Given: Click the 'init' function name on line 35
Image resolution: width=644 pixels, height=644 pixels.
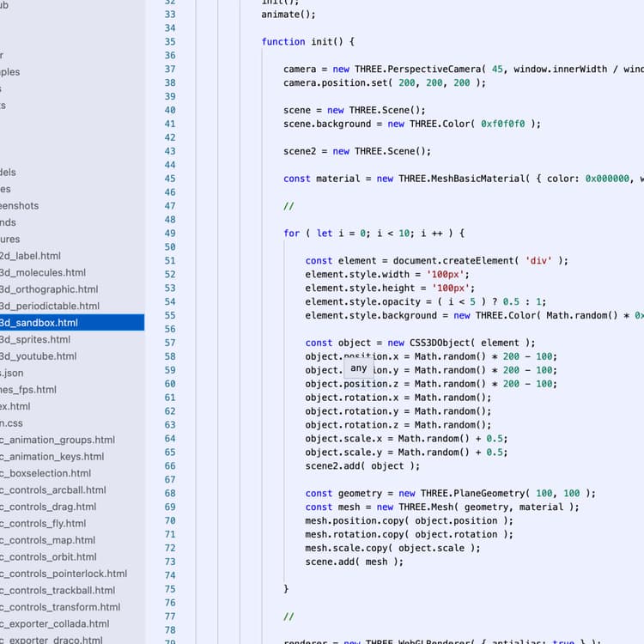Looking at the screenshot, I should coord(321,41).
